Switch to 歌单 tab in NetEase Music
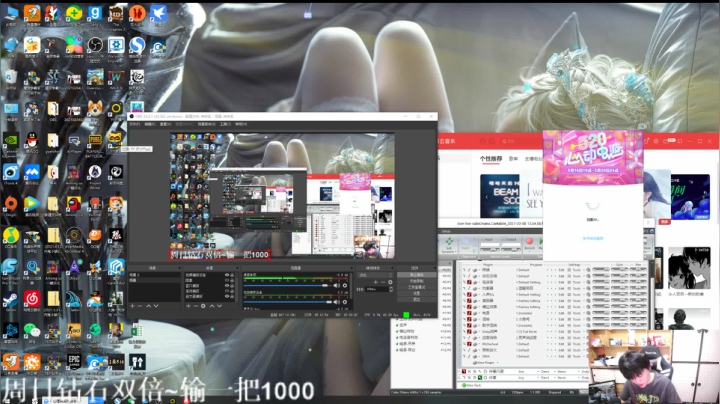The width and height of the screenshot is (720, 404). 513,158
